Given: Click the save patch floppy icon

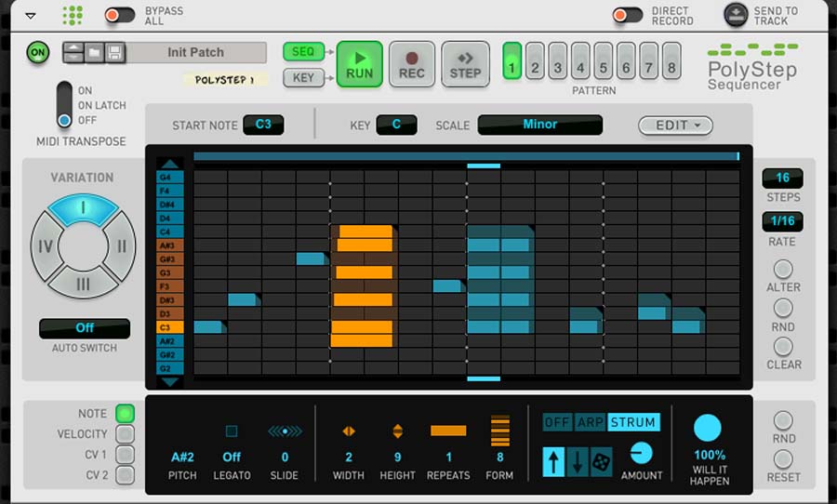Looking at the screenshot, I should click(114, 52).
